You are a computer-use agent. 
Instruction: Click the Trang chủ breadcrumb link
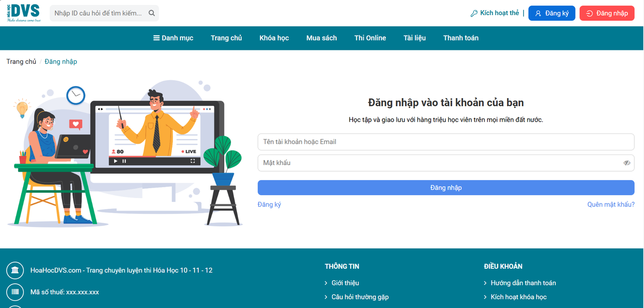(x=21, y=61)
